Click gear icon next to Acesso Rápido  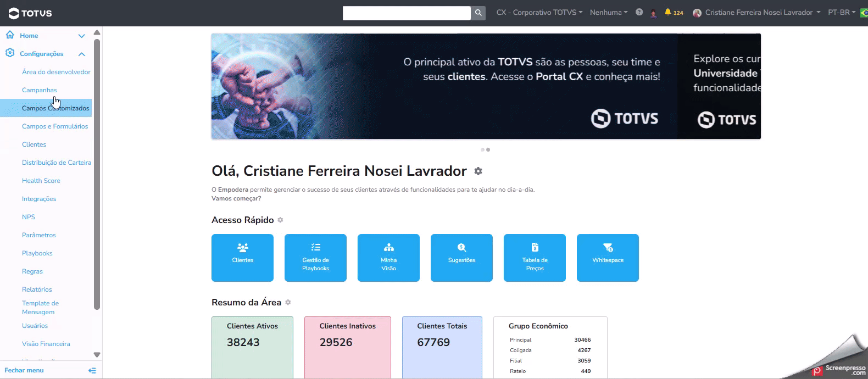point(280,220)
